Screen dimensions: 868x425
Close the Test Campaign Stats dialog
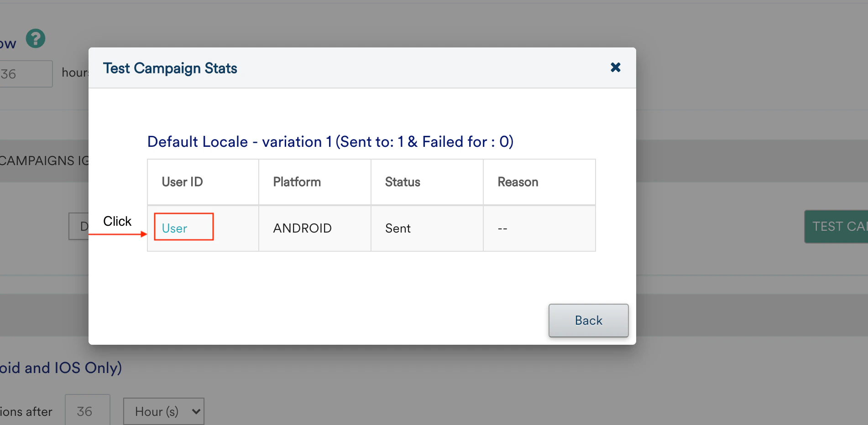[x=615, y=67]
